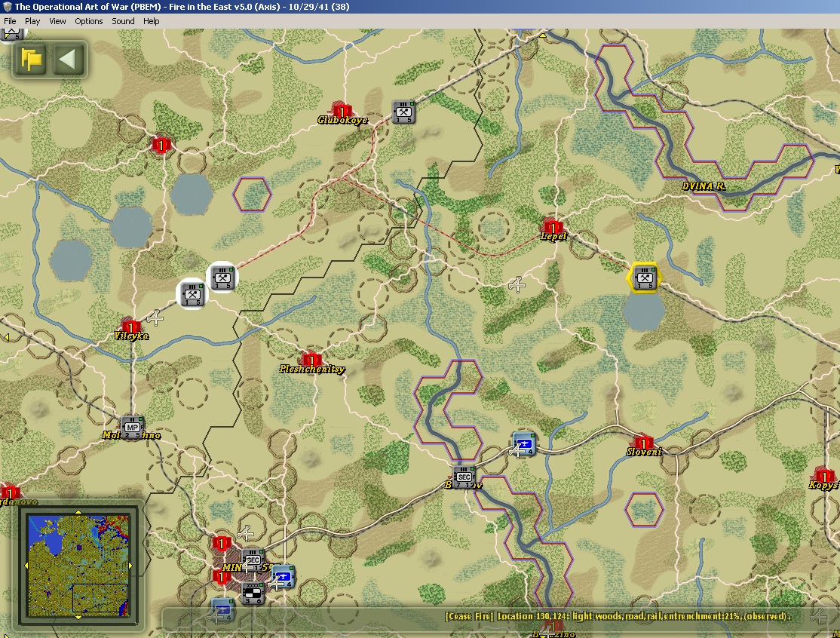Pan minimap down with its bottom arrow

[78, 617]
